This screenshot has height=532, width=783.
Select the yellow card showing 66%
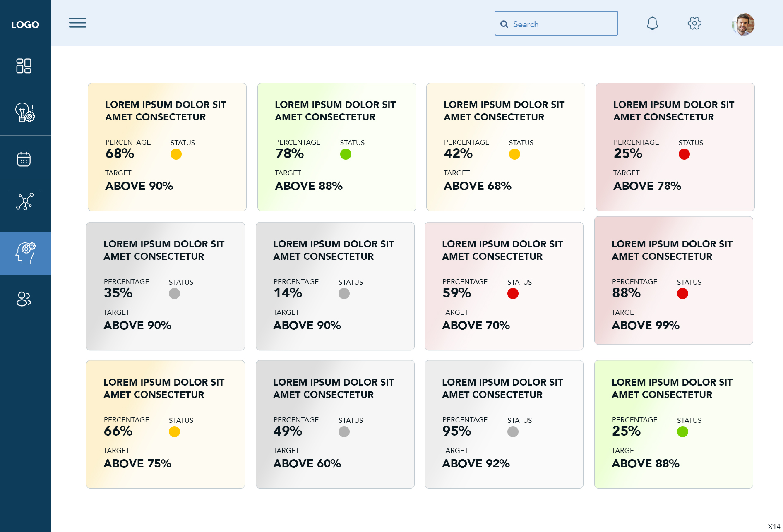tap(165, 424)
